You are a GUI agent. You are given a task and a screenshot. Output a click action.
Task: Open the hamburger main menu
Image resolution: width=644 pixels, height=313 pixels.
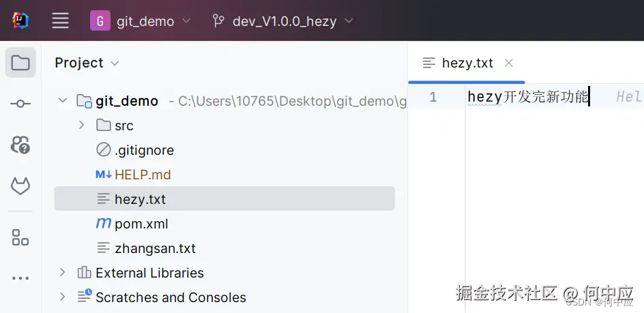coord(61,20)
